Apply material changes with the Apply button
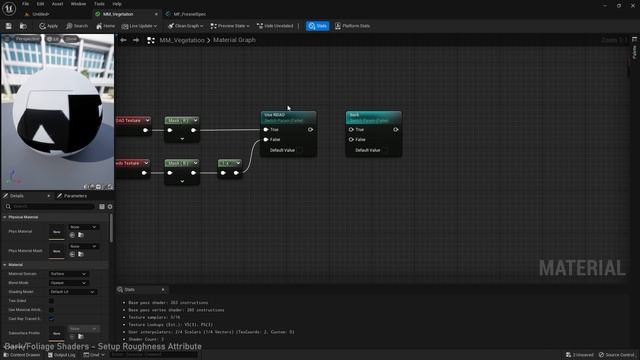This screenshot has width=640, height=360. (x=49, y=26)
